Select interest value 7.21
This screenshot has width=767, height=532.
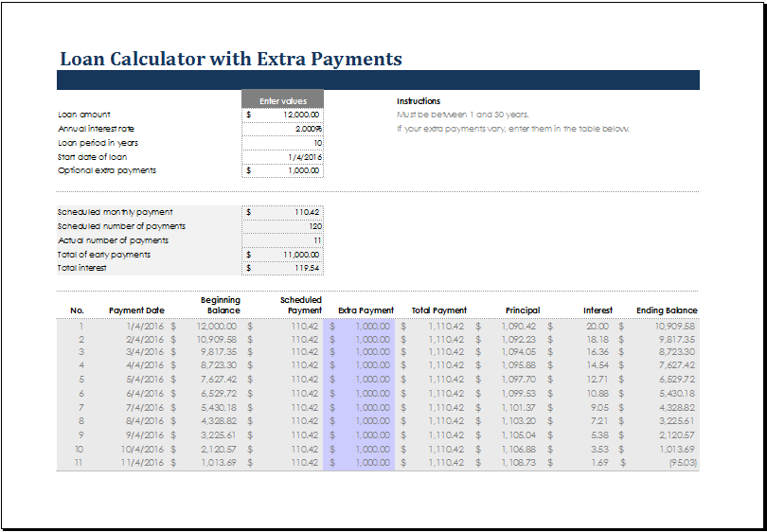click(600, 421)
